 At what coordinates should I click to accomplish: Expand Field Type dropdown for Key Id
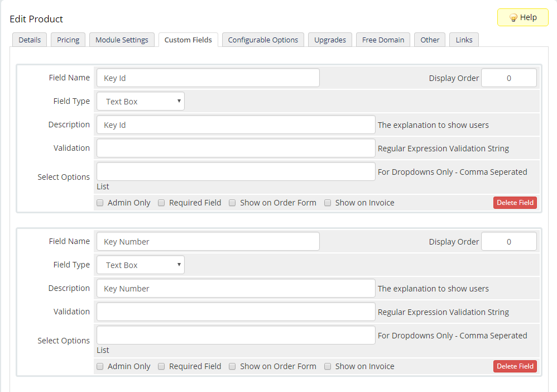tap(141, 102)
